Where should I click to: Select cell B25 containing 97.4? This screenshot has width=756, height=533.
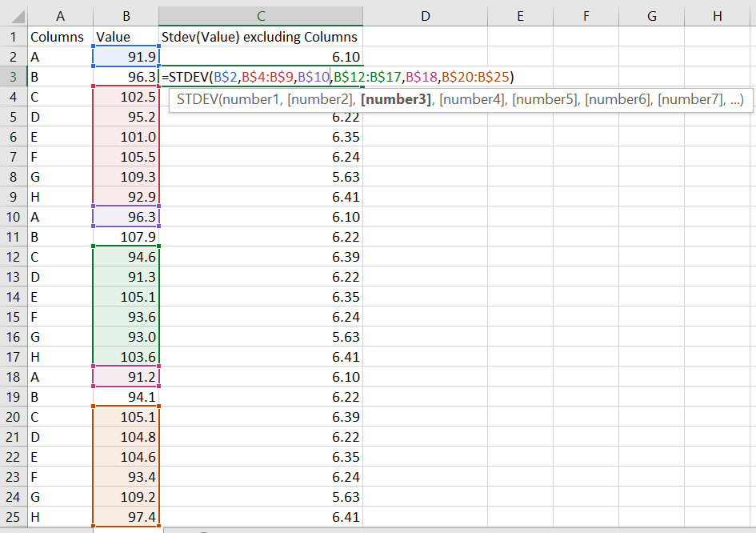pyautogui.click(x=126, y=517)
